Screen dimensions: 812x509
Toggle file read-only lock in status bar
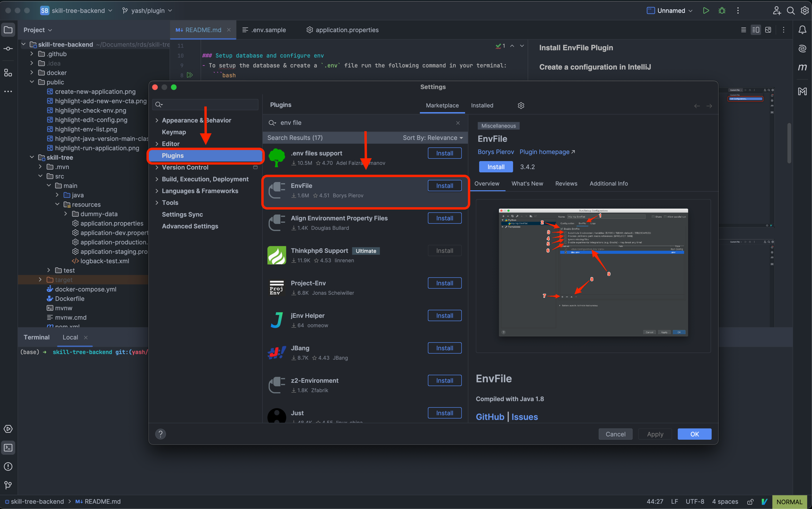[750, 501]
